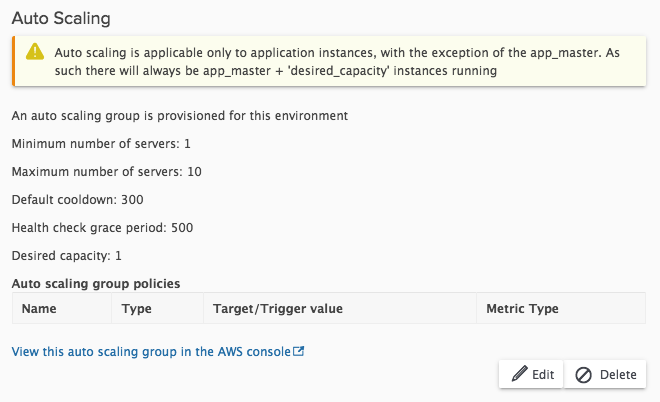Image resolution: width=660 pixels, height=402 pixels.
Task: Click the Maximum number of servers line
Action: pyautogui.click(x=107, y=172)
